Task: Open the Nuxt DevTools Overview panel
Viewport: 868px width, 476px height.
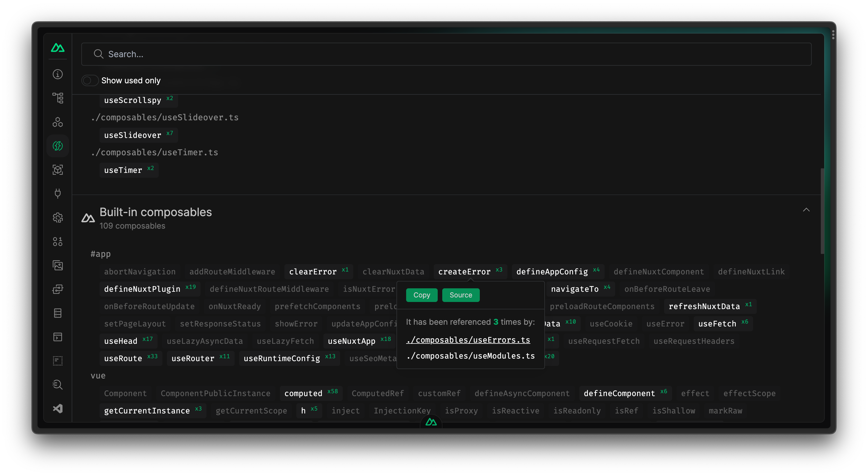Action: click(58, 74)
